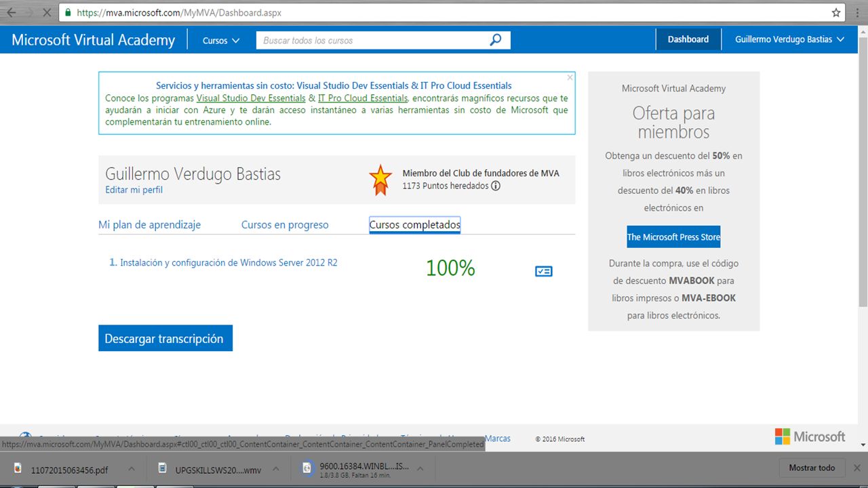Click the 100% completion value
Screen dimensions: 868x488
tap(450, 268)
